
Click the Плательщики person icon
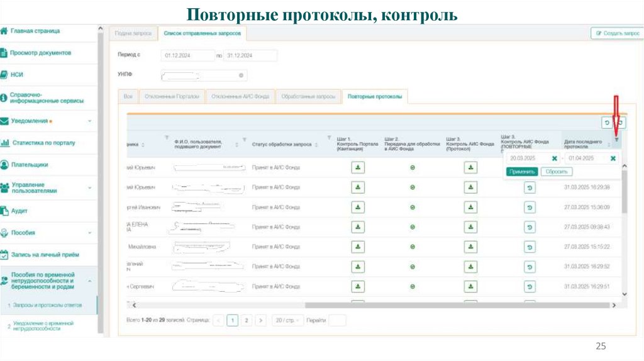(4, 165)
